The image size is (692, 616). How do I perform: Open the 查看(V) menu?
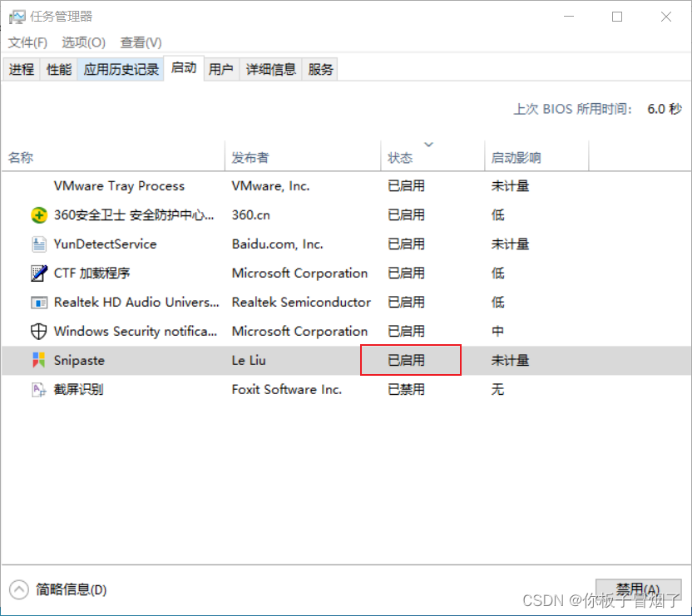coord(141,42)
